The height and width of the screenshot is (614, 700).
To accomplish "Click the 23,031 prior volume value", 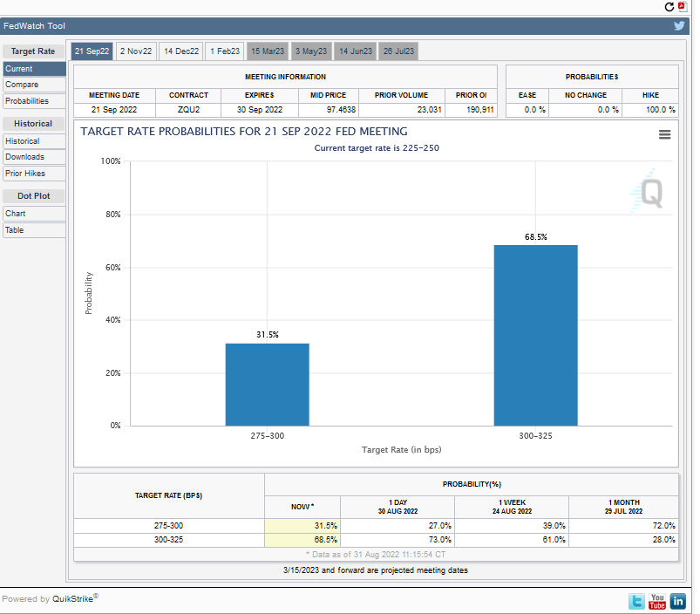I will coord(429,109).
